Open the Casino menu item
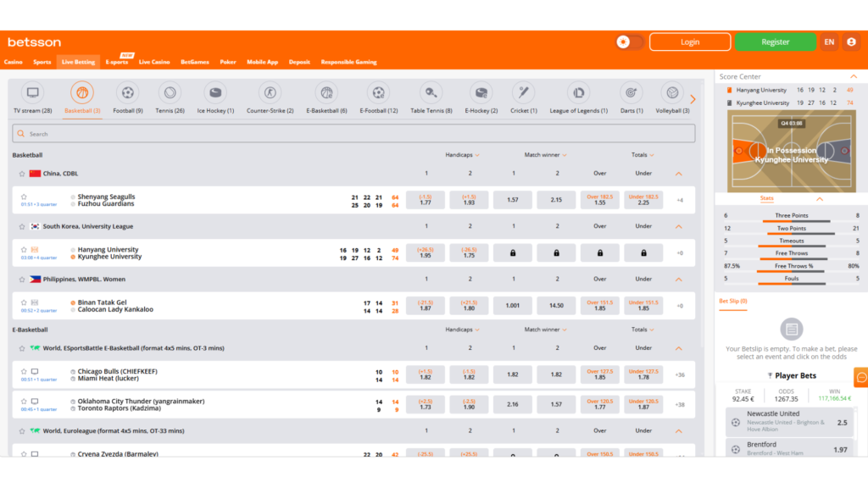The width and height of the screenshot is (868, 488). (x=14, y=62)
